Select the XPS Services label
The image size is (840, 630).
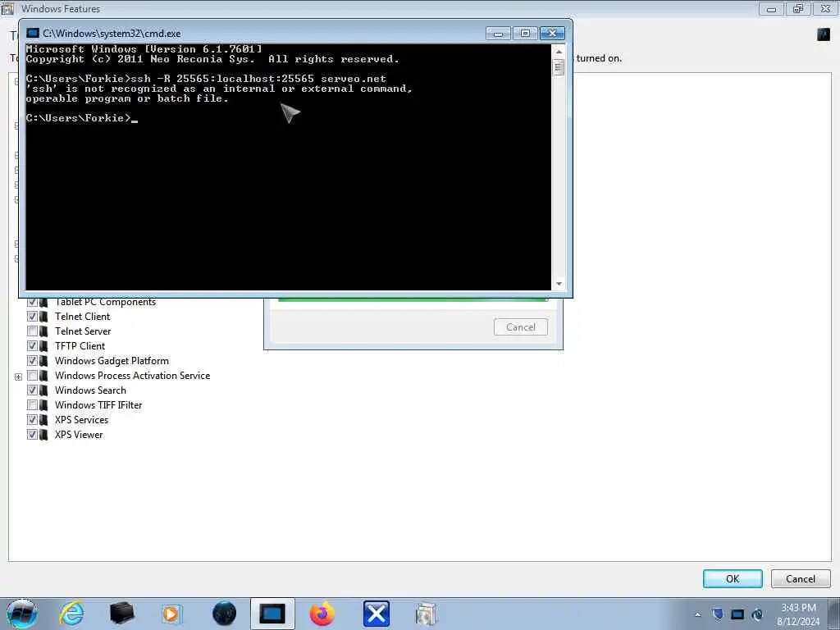tap(81, 419)
